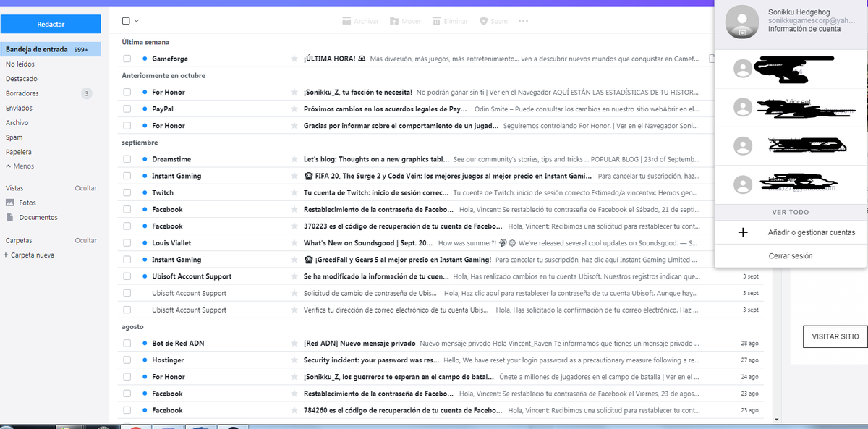Star the Ubisoft Verifica tu dirección email
This screenshot has height=429, width=868.
(294, 310)
